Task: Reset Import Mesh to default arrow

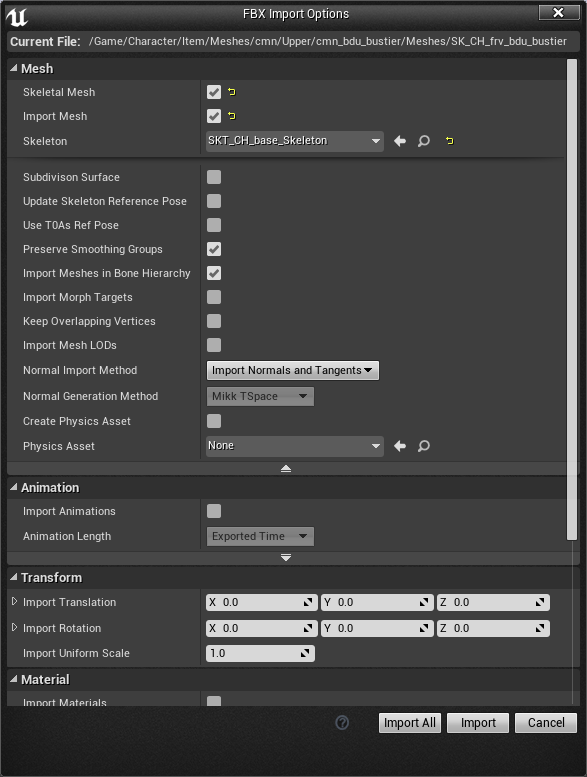Action: [231, 116]
